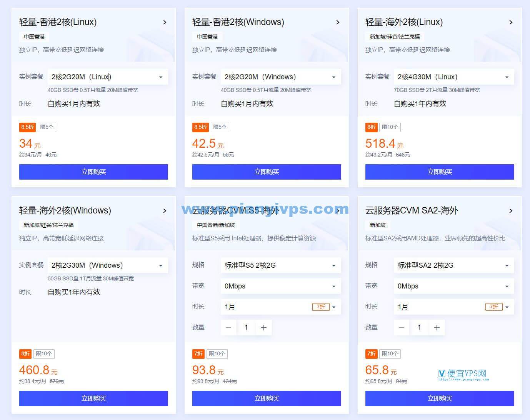Click 8折 discount badge on 518.4元 plan

tap(372, 127)
